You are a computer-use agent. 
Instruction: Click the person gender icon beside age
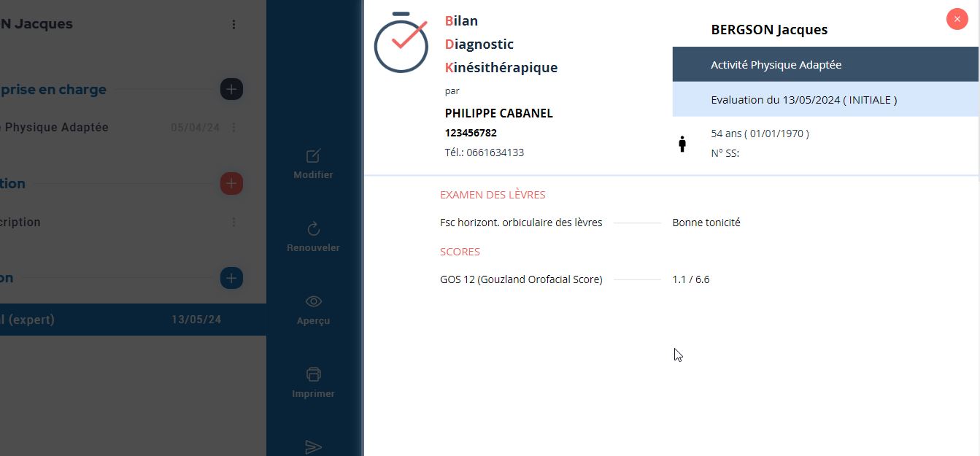[682, 144]
